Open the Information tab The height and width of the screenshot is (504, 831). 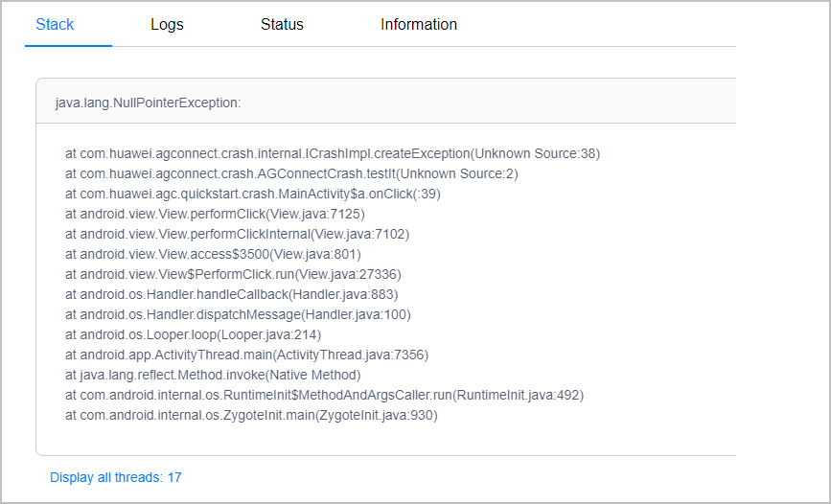(x=419, y=24)
